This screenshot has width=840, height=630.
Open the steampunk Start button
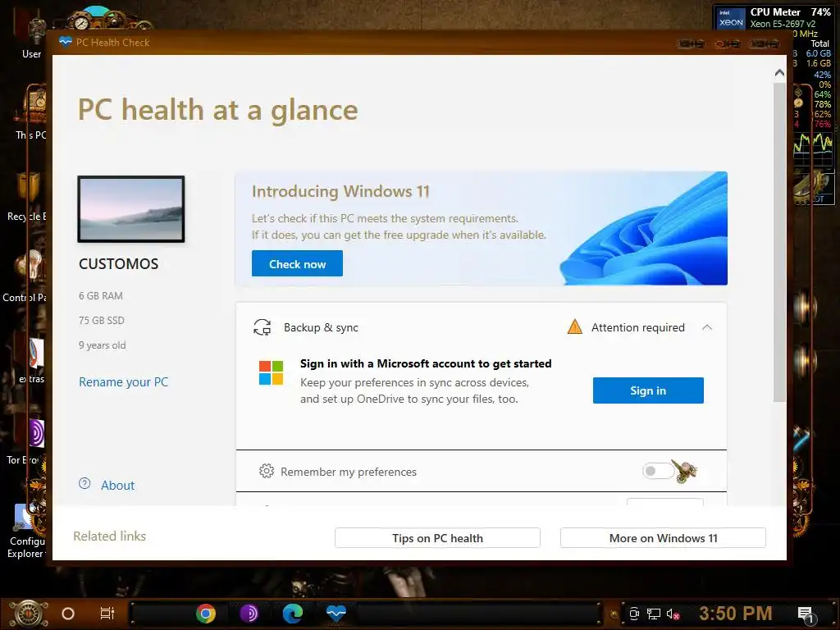point(28,614)
